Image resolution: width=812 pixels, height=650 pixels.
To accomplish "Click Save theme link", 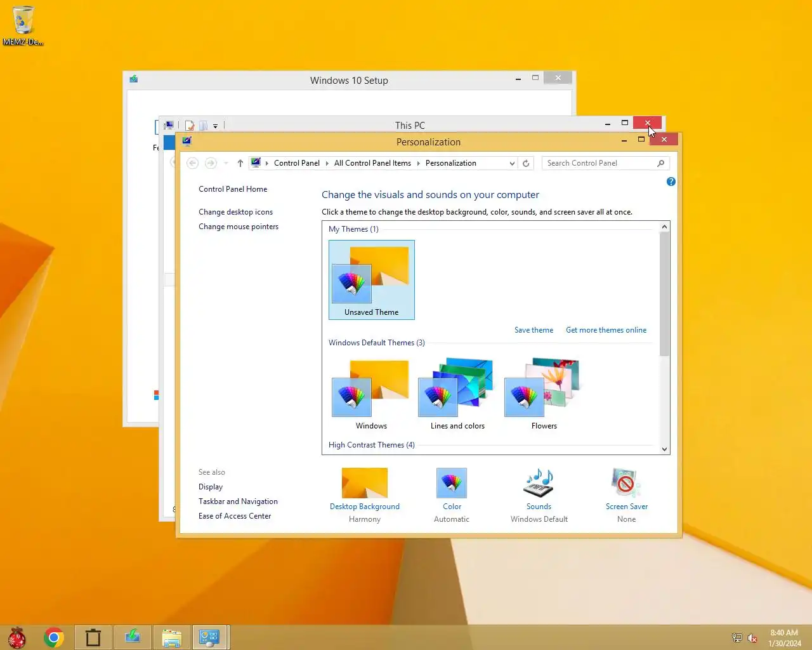I will pyautogui.click(x=534, y=330).
